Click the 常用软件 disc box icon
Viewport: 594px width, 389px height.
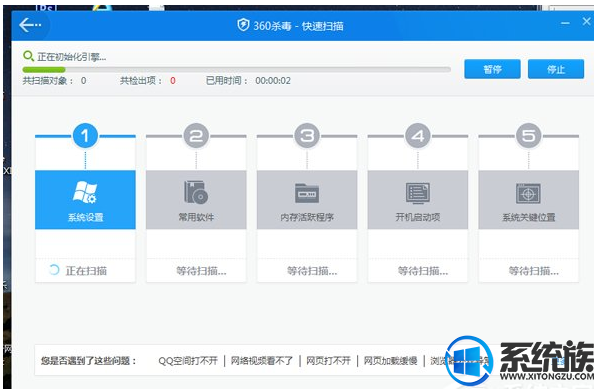[x=196, y=192]
